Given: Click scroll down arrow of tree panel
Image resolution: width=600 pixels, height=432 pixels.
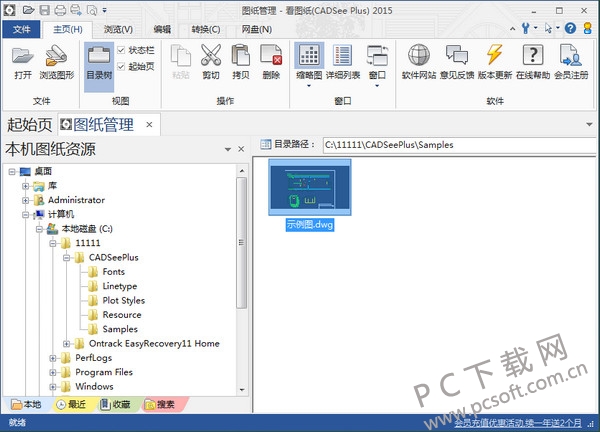Looking at the screenshot, I should tap(241, 390).
